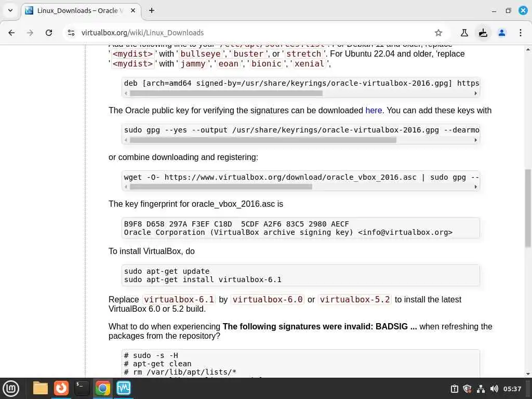Open System Monitor taskbar icon
This screenshot has width=532, height=399.
124,389
